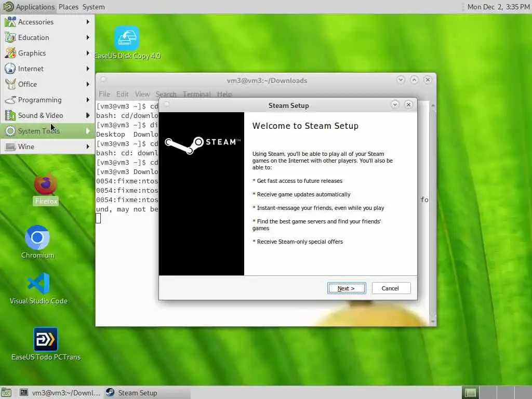This screenshot has height=399, width=532.
Task: Select the Internet globe icon
Action: [10, 69]
